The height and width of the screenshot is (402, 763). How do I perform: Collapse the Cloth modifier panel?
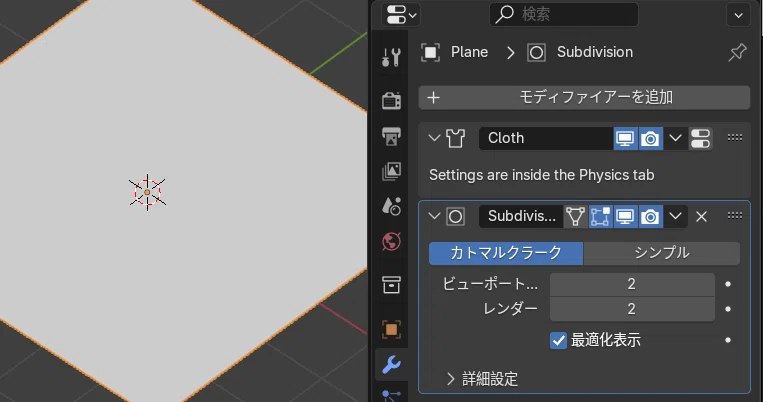434,138
